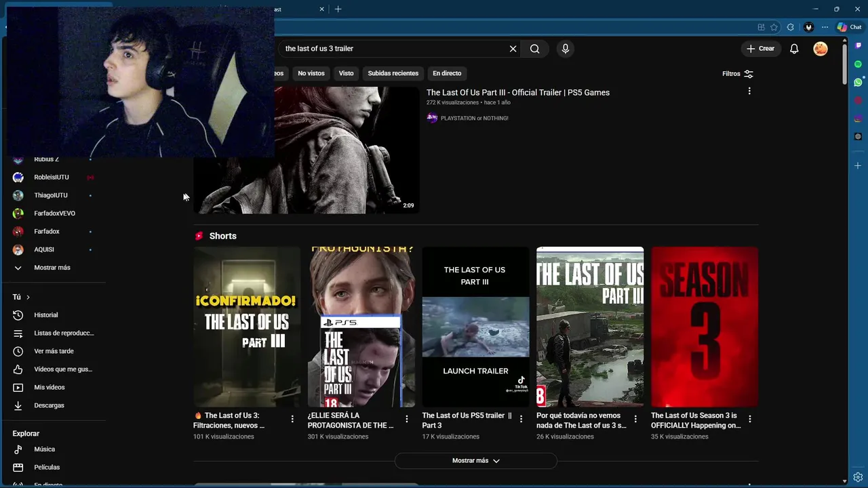Open the Edge three-dot settings menu
Screen dimensions: 868x488
[825, 27]
